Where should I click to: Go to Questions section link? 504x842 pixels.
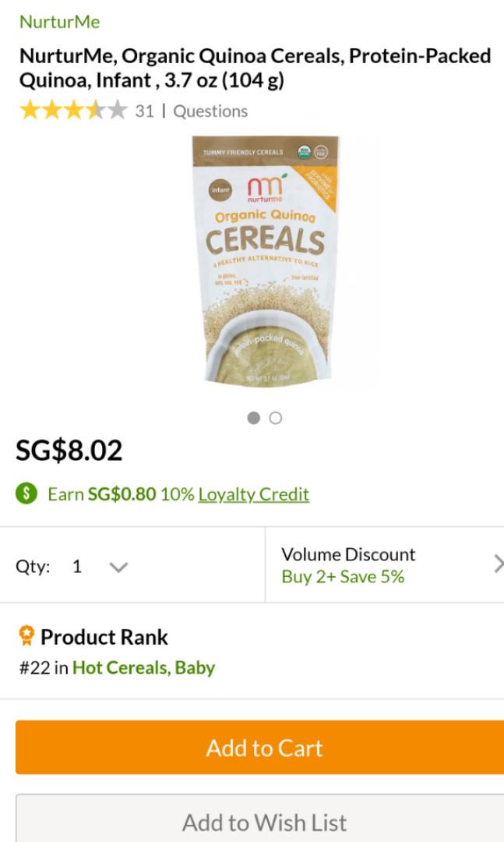pyautogui.click(x=210, y=111)
